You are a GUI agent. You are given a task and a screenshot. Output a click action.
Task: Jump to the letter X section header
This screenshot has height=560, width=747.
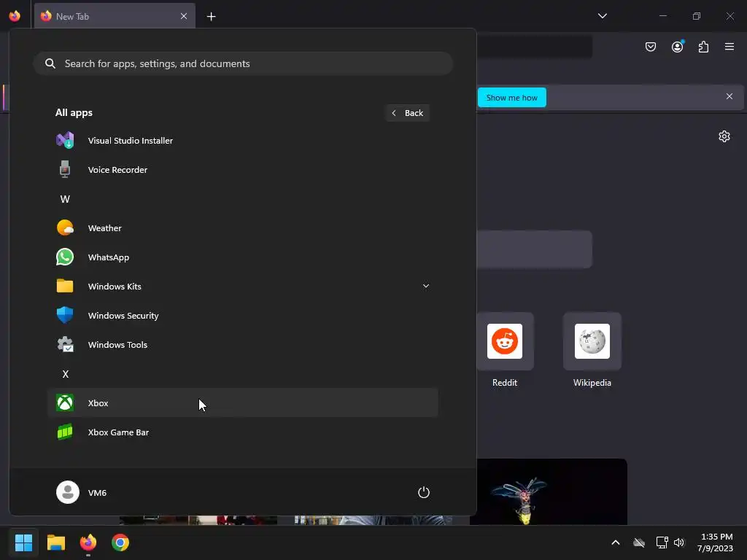point(65,374)
